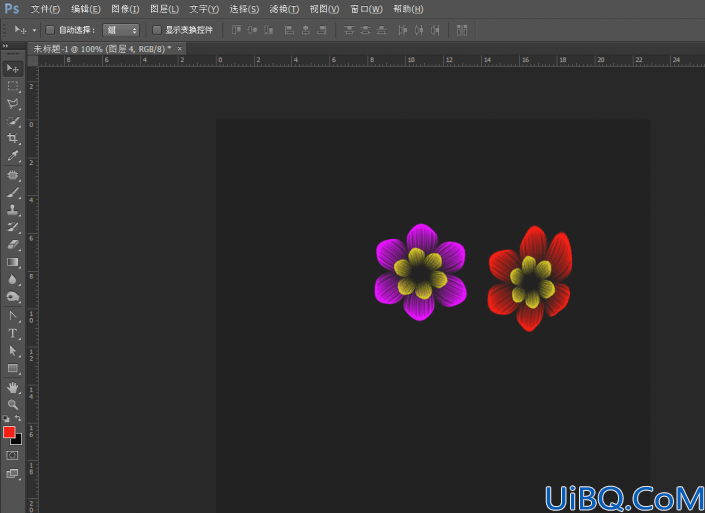Select the Spot Healing Brush tool
The image size is (705, 513).
13,175
